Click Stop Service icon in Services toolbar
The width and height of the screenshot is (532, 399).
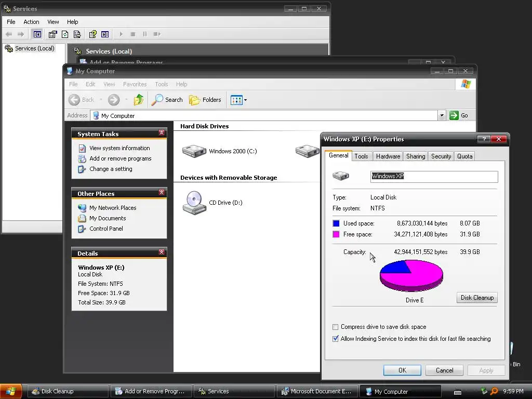133,34
